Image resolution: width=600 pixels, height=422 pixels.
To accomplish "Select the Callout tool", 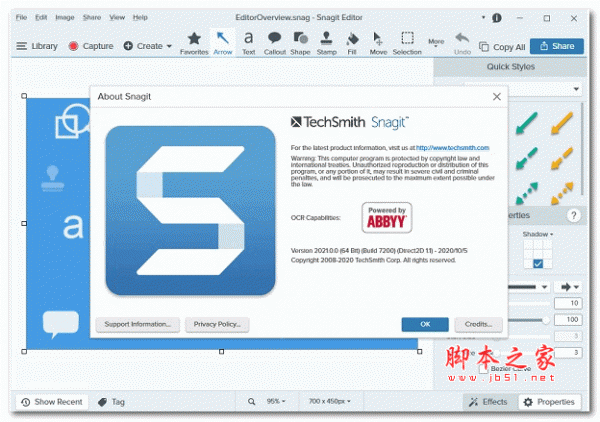I will click(274, 44).
